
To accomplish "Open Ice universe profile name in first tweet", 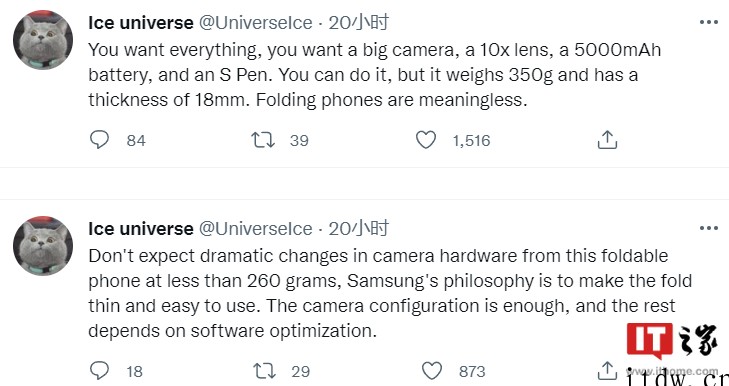I will click(x=141, y=22).
